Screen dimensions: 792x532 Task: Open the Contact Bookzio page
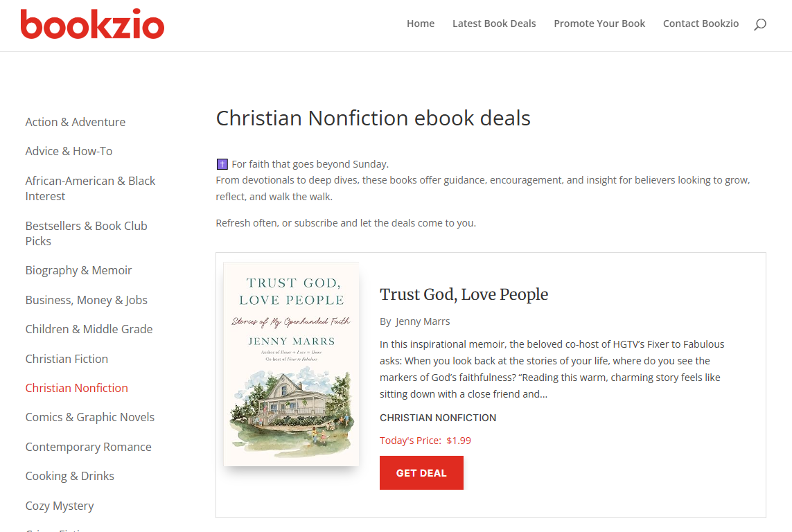click(x=701, y=23)
